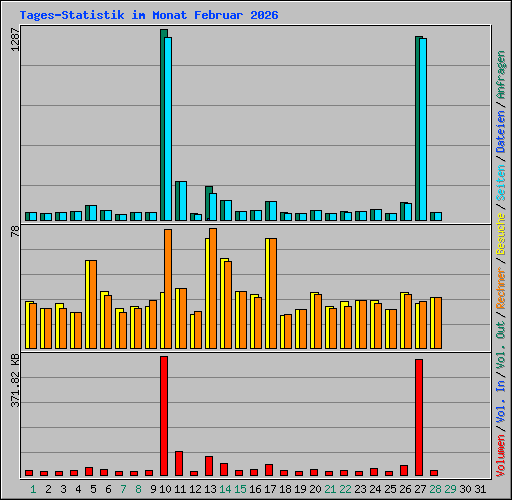Viewport: 512px width, 500px height.
Task: Click day 22 on the x-axis
Action: pos(345,489)
